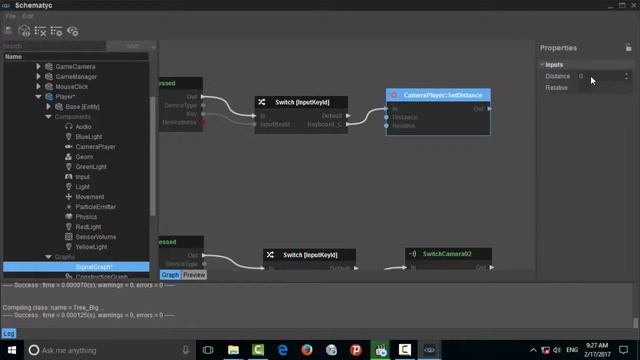Click the MouseClick entity icon
Viewport: 640px width, 360px height.
pyautogui.click(x=49, y=87)
